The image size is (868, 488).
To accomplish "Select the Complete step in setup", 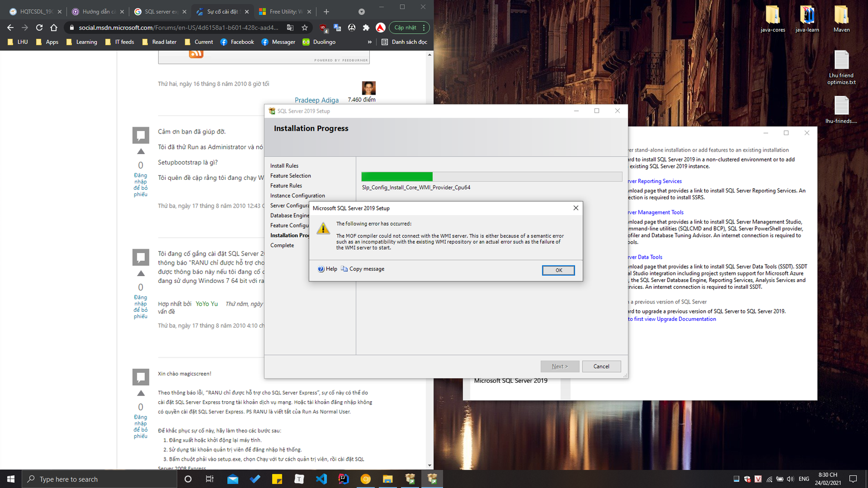I will (282, 246).
